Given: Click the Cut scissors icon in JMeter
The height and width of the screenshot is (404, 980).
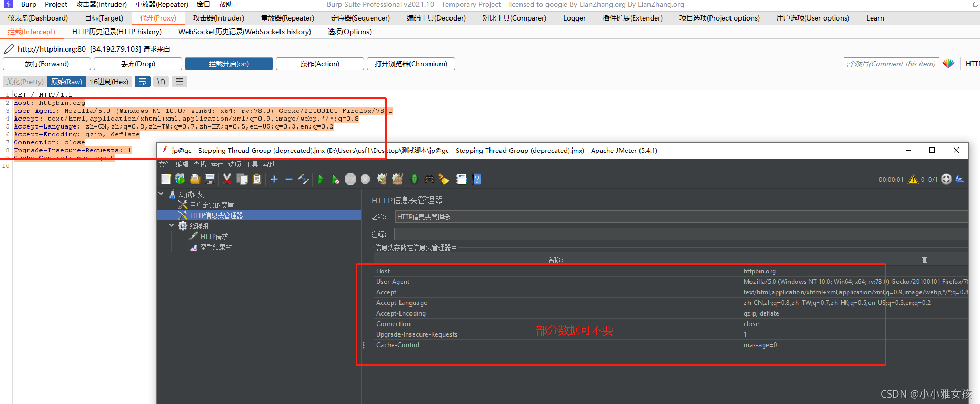Looking at the screenshot, I should pos(227,179).
